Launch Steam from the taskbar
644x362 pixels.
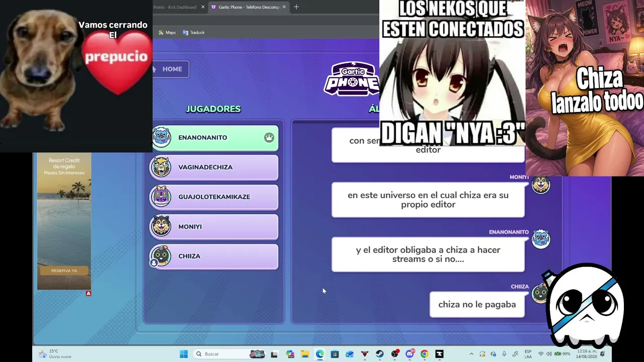click(380, 354)
